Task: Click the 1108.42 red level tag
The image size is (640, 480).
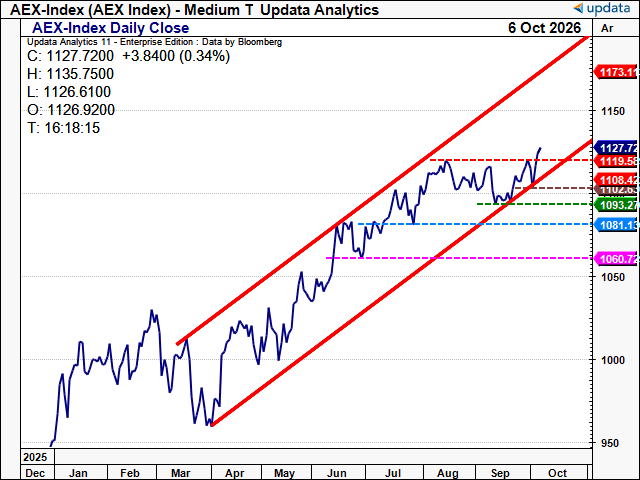Action: tap(616, 180)
